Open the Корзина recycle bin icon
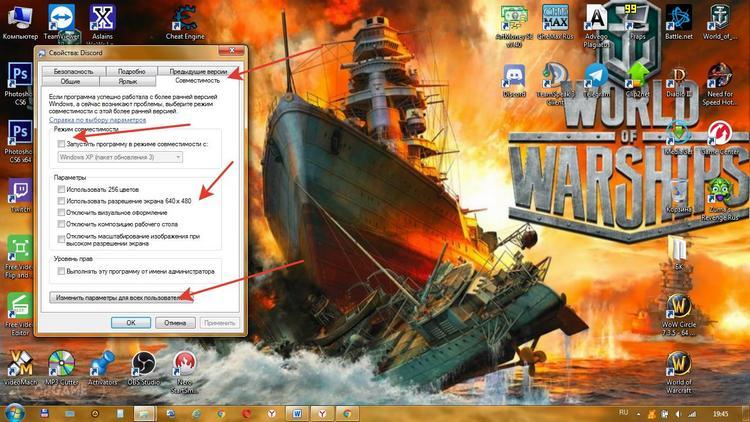The width and height of the screenshot is (750, 422). point(678,196)
